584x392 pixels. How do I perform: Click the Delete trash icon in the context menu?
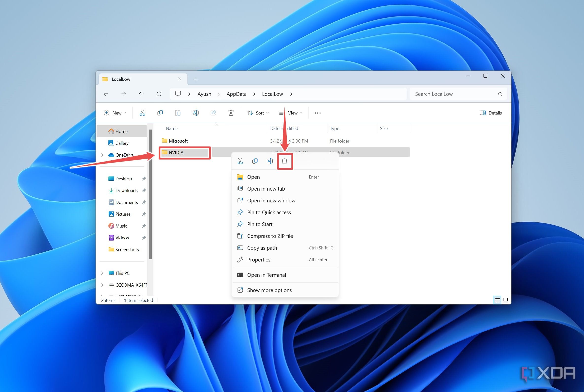coord(285,161)
